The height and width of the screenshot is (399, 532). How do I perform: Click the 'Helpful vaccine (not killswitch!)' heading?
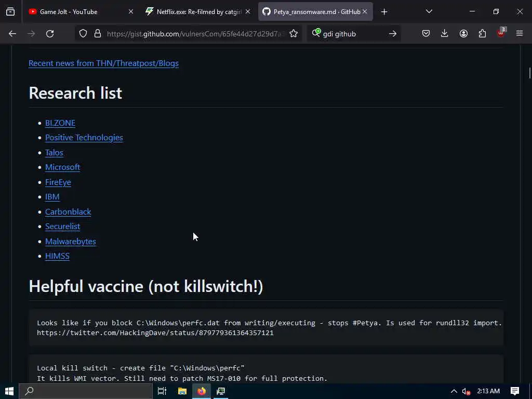pos(146,286)
